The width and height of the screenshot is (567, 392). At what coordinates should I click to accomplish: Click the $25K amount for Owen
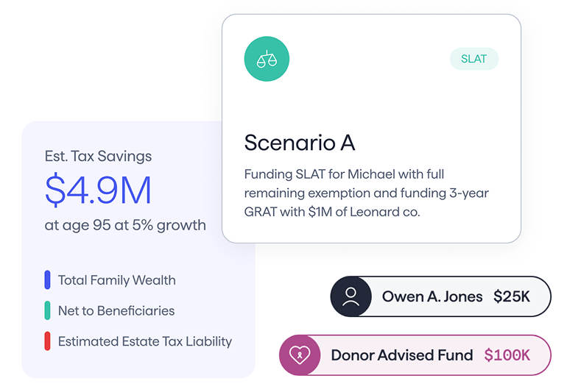tap(512, 296)
